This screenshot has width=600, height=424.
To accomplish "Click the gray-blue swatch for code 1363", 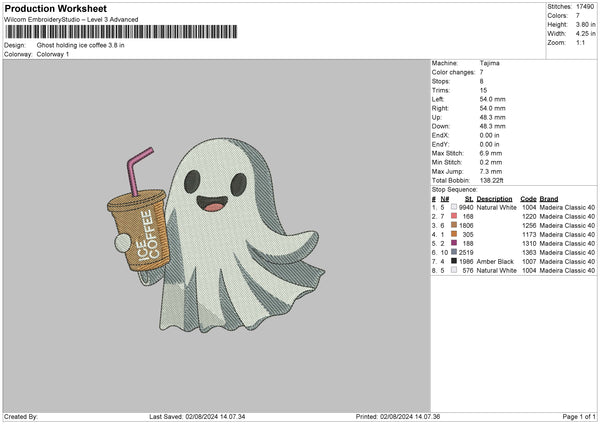I will 454,252.
